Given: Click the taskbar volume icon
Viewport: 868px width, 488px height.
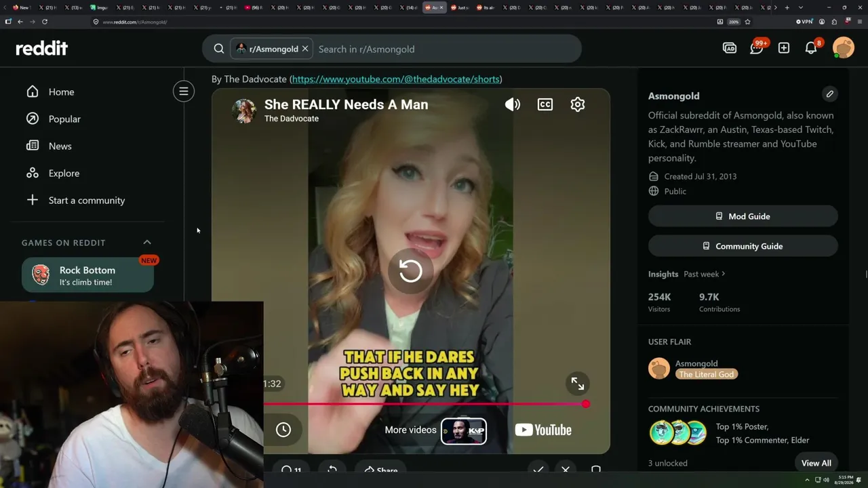Looking at the screenshot, I should [x=826, y=480].
